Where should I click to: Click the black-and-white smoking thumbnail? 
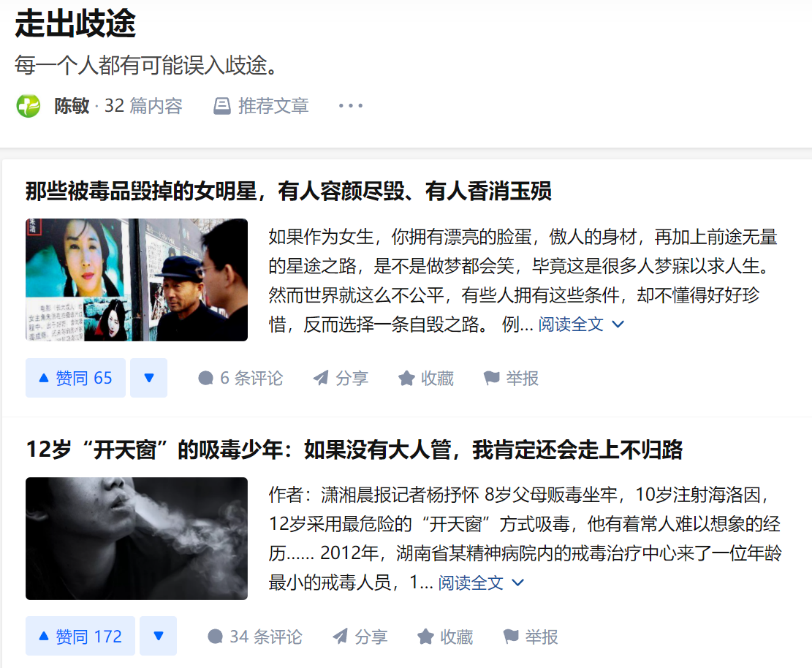(x=137, y=539)
